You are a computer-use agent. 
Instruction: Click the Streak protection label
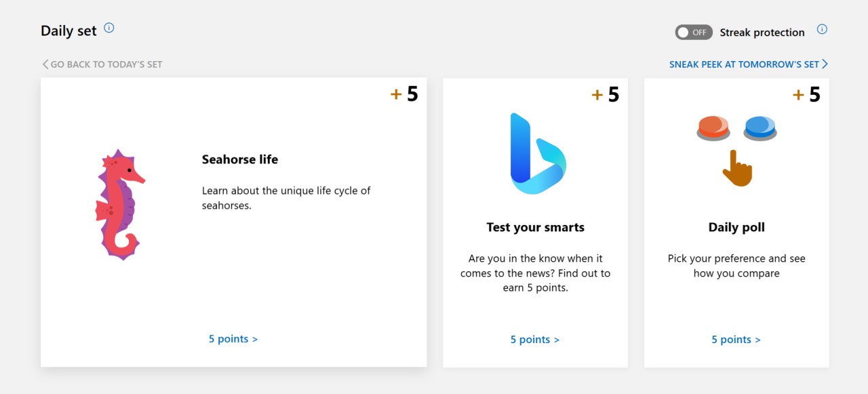pos(762,33)
